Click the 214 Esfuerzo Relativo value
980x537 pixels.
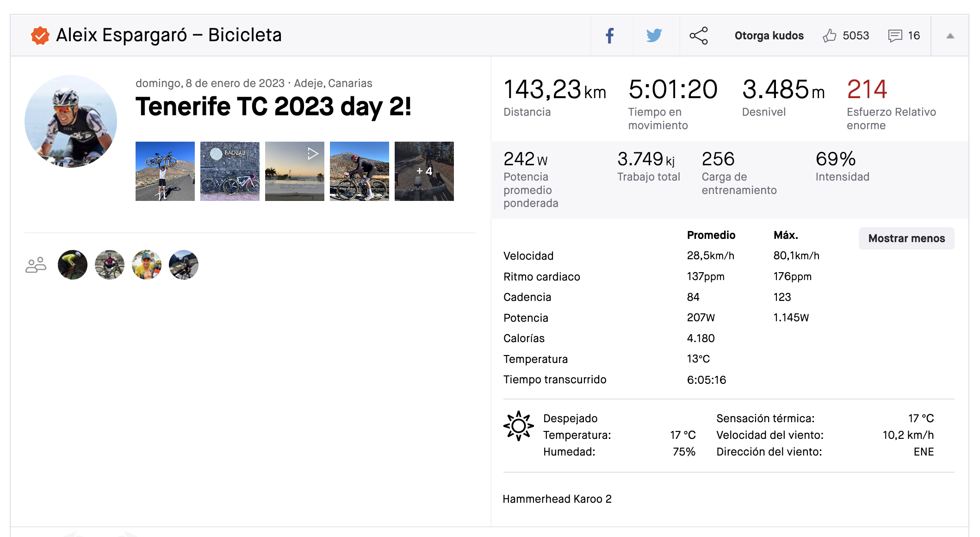(867, 89)
